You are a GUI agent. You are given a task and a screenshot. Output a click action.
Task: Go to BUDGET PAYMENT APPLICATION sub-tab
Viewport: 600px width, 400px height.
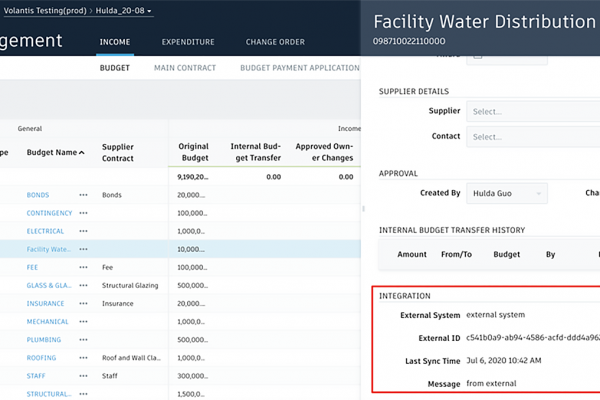tap(300, 68)
